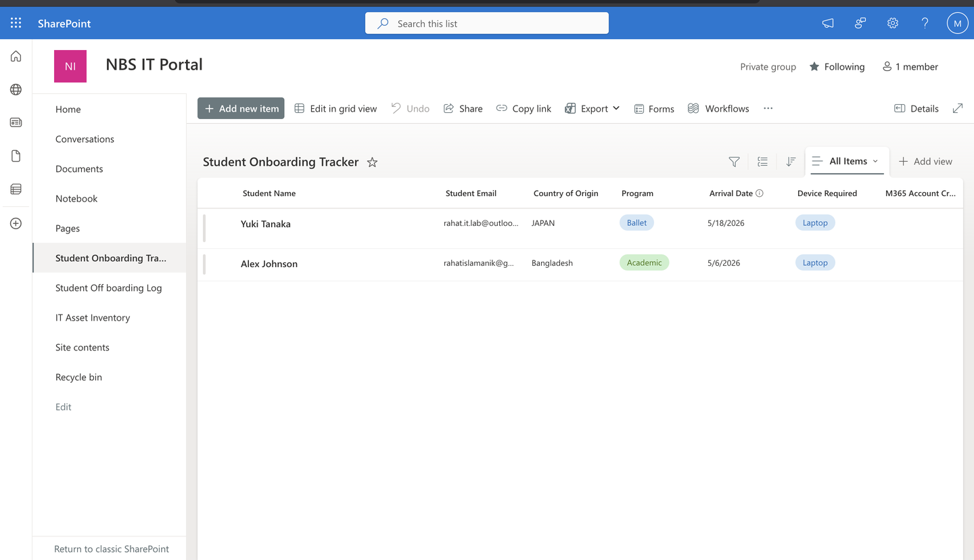Open the filter funnel icon
The width and height of the screenshot is (974, 560).
(x=734, y=162)
